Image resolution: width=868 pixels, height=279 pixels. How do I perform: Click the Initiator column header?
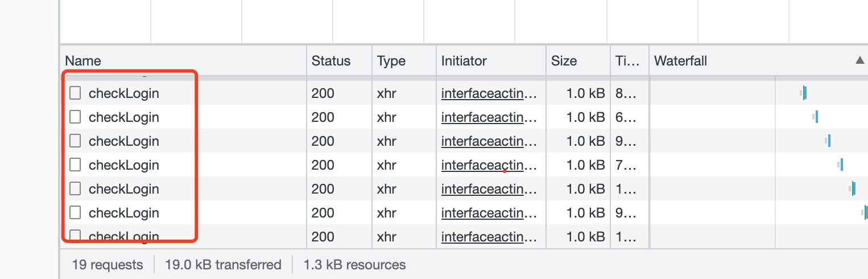(x=464, y=61)
